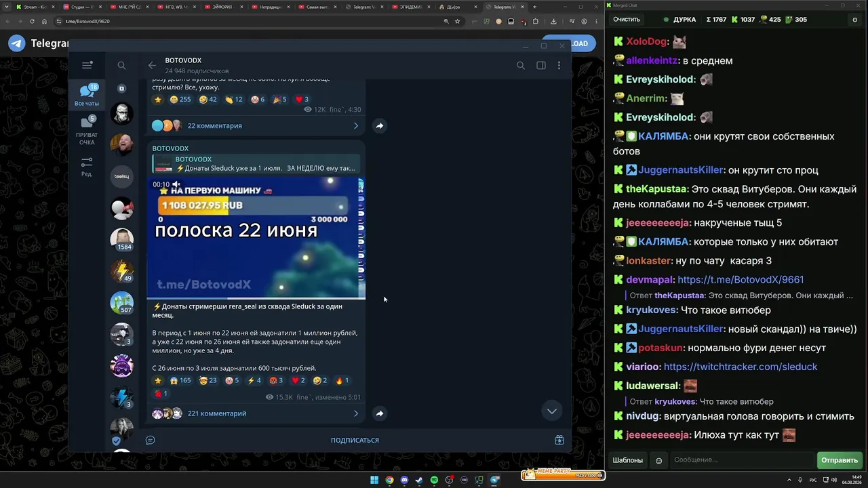Select the 'ПРИВАТ ОЧКА' folder
This screenshot has height=488, width=868.
[x=87, y=130]
